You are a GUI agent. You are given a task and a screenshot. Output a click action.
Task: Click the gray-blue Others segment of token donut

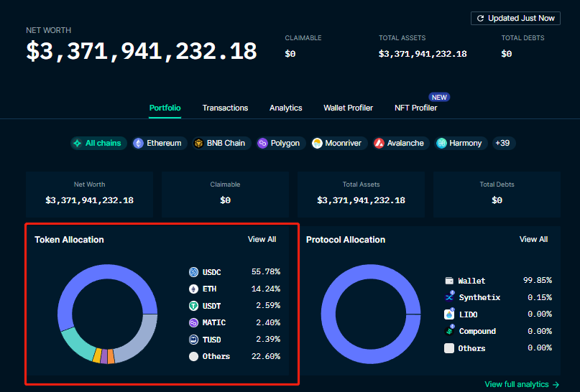pyautogui.click(x=142, y=342)
